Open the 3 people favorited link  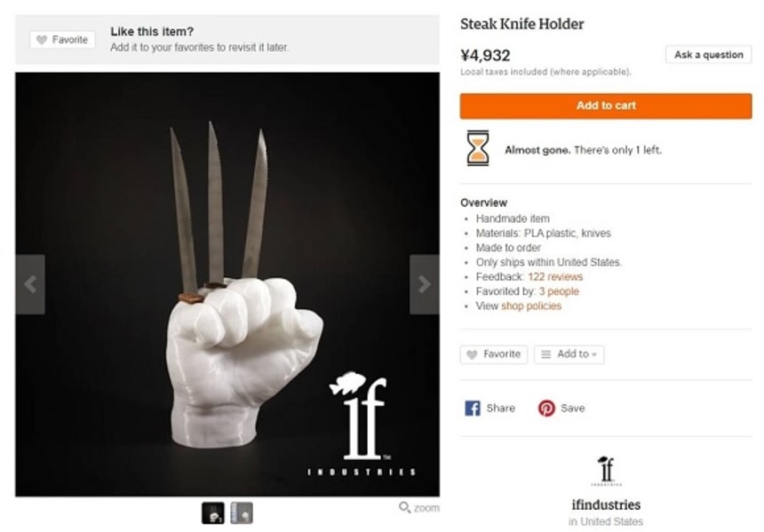pyautogui.click(x=559, y=291)
